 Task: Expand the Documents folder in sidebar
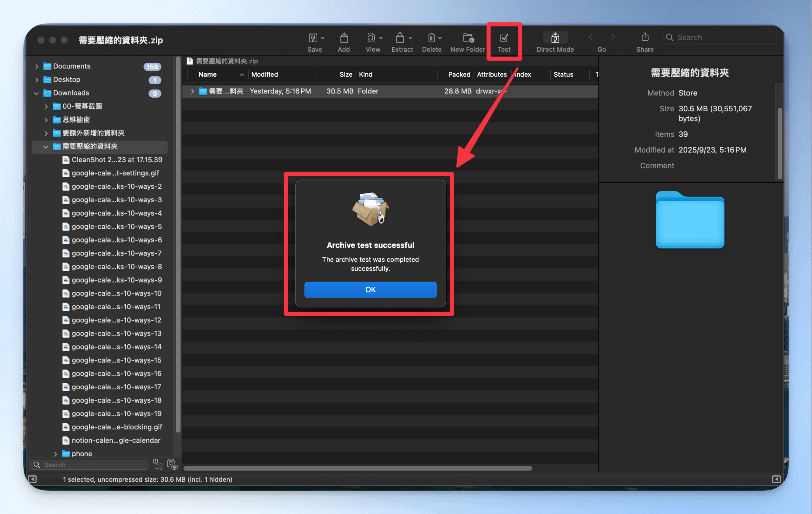[x=37, y=66]
